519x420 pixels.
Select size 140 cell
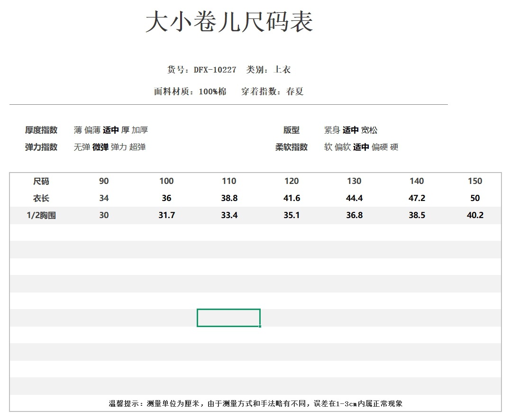point(417,181)
